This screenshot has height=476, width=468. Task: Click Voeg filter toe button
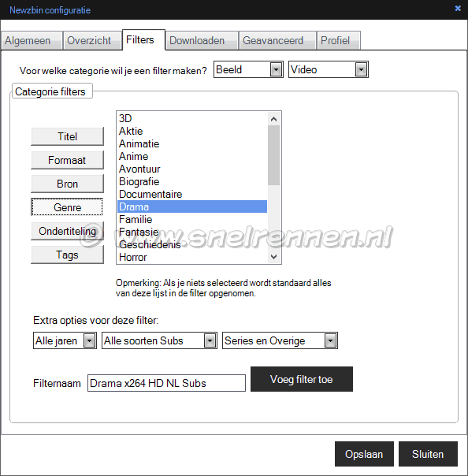tap(302, 379)
